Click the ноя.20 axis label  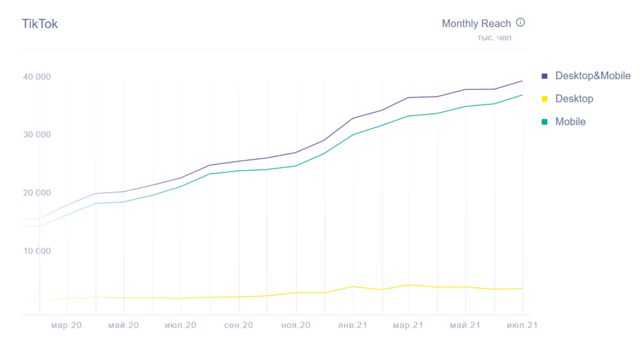point(295,326)
